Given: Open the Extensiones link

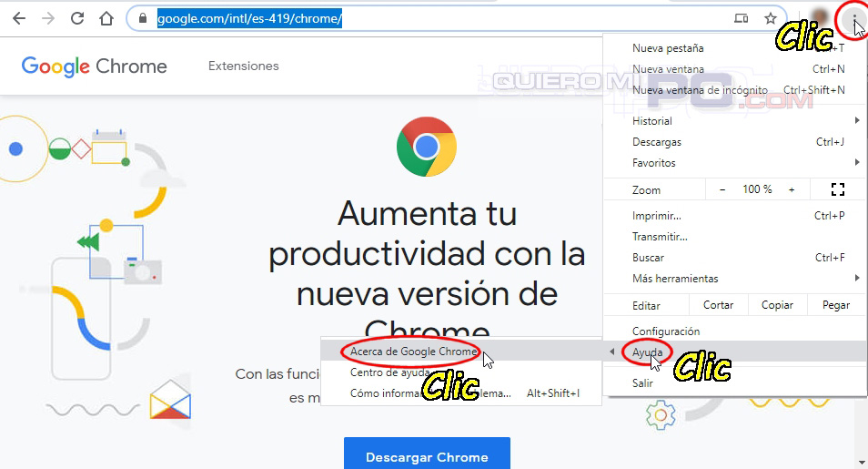Looking at the screenshot, I should pos(244,66).
